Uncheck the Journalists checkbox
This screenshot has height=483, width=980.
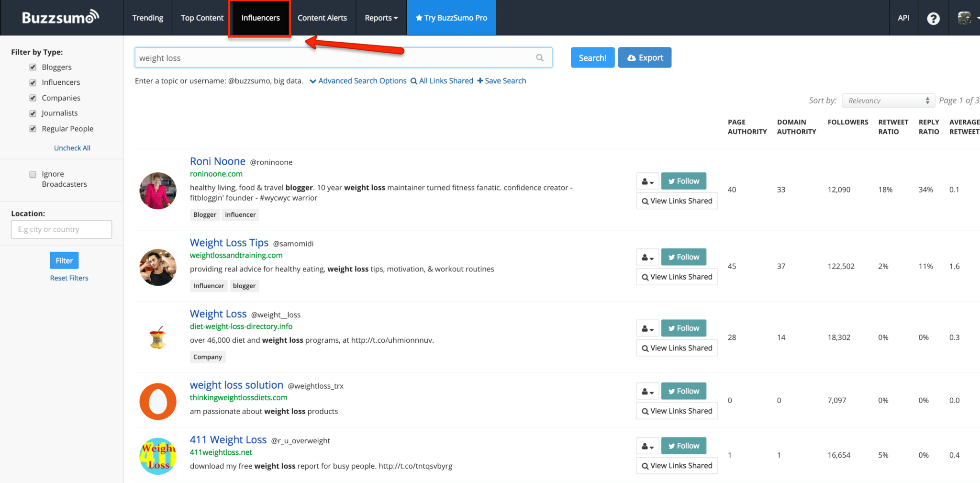click(33, 113)
